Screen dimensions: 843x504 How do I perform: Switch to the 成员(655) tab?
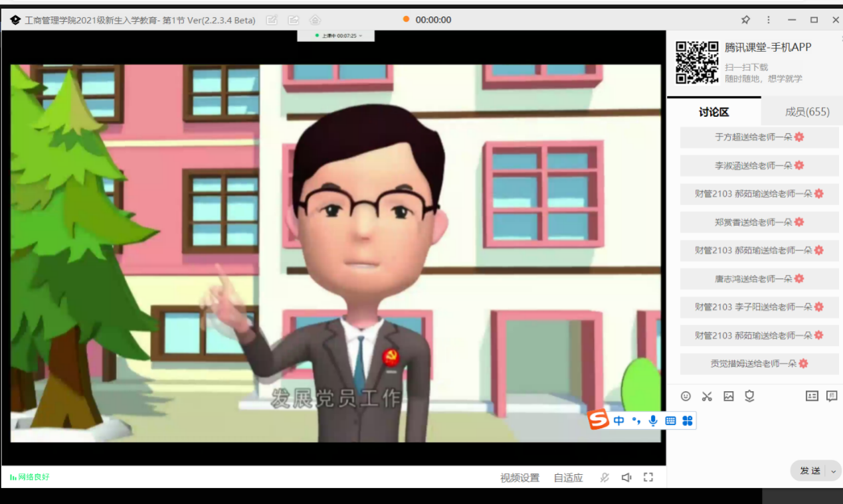[806, 112]
